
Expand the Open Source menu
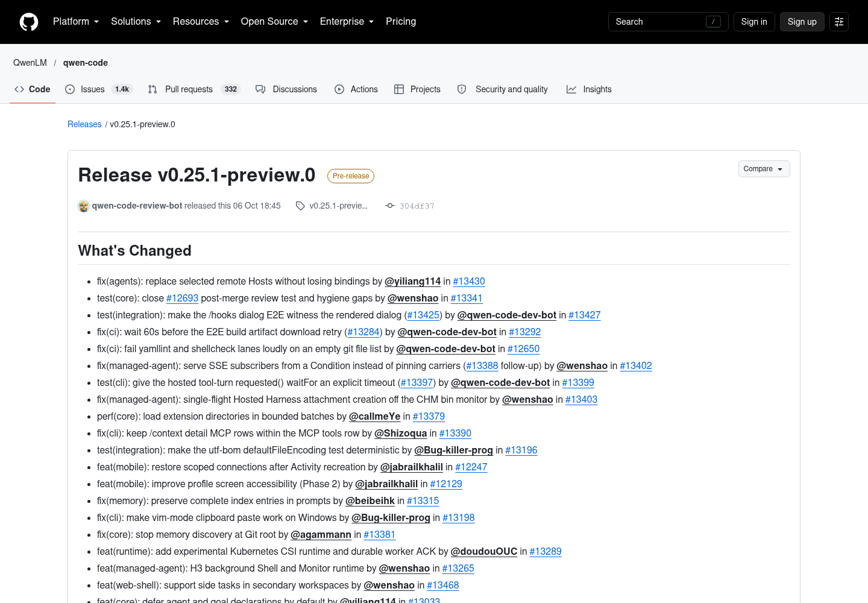point(274,22)
